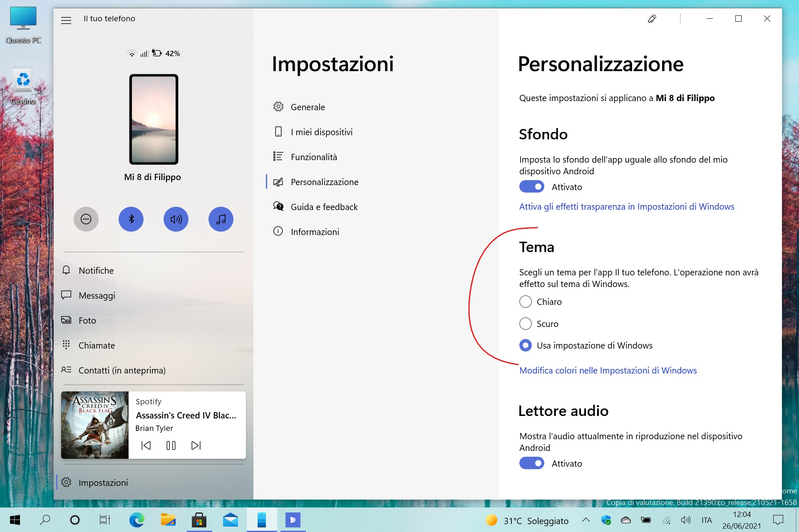Skip to previous Spotify track

(146, 445)
